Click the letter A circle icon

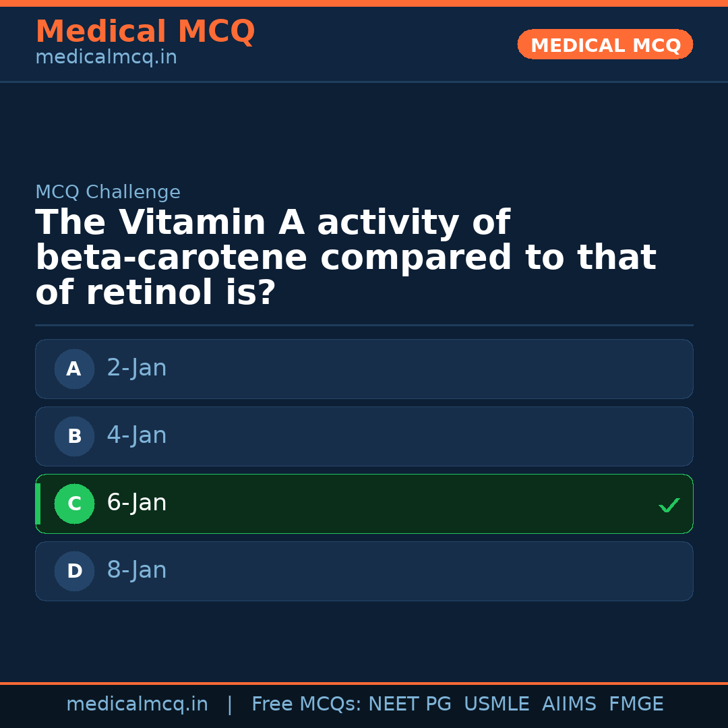click(x=74, y=369)
